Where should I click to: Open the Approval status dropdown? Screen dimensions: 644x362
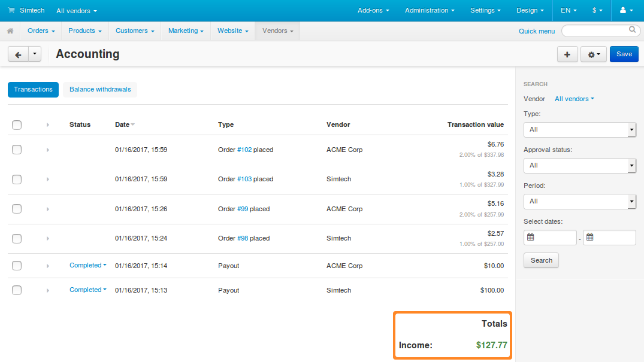pyautogui.click(x=579, y=165)
